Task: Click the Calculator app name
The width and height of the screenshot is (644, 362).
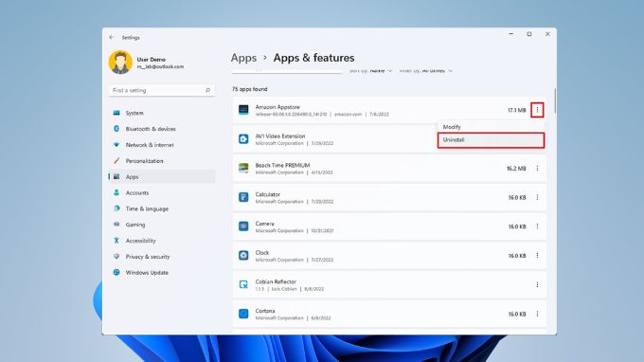Action: [268, 194]
